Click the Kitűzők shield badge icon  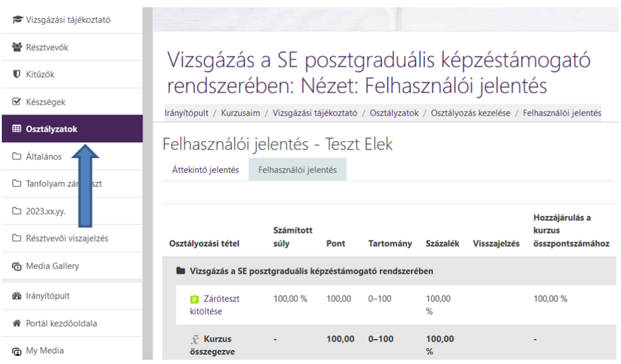pos(16,75)
